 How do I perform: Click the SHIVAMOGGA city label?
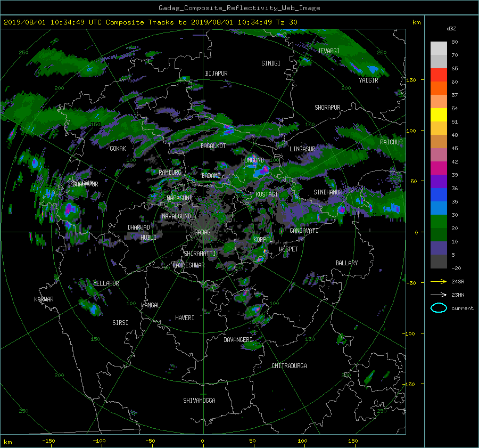point(199,400)
